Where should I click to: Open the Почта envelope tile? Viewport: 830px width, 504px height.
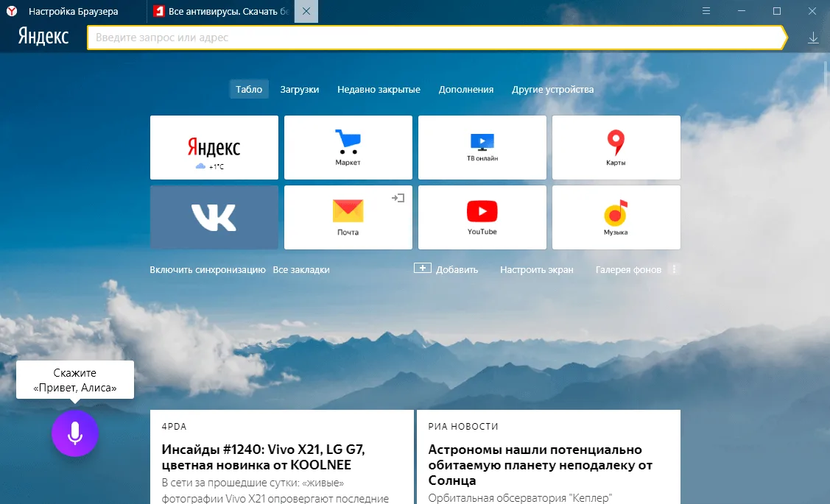[348, 217]
